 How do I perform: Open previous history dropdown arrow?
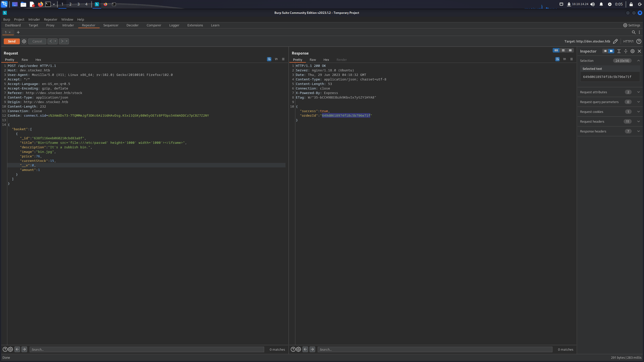(x=55, y=41)
